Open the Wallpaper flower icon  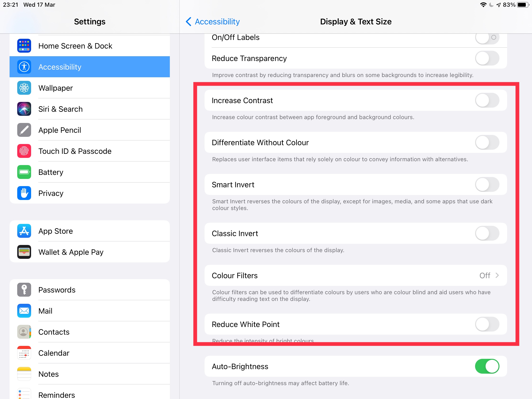point(24,88)
